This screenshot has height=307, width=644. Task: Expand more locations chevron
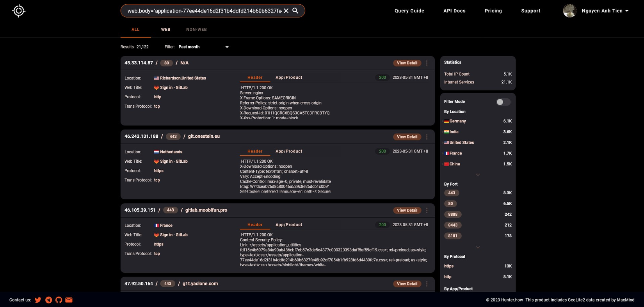point(478,175)
